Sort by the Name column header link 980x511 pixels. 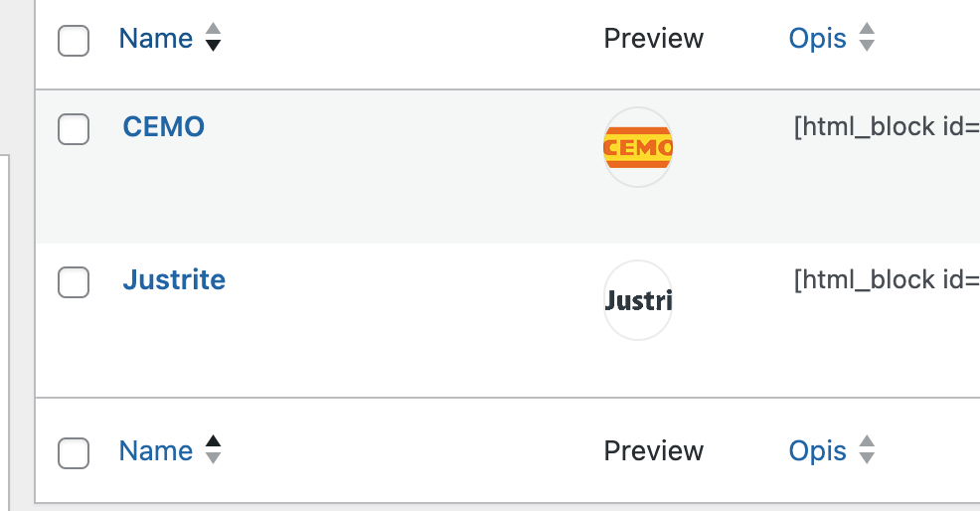(156, 39)
